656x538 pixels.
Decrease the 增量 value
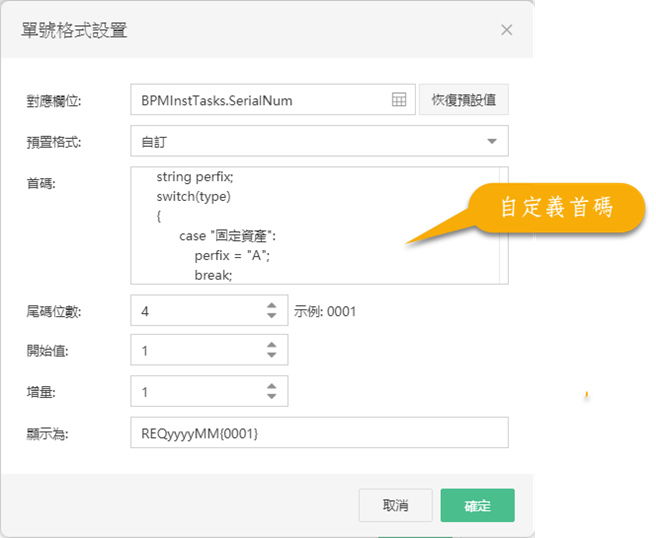tap(272, 396)
